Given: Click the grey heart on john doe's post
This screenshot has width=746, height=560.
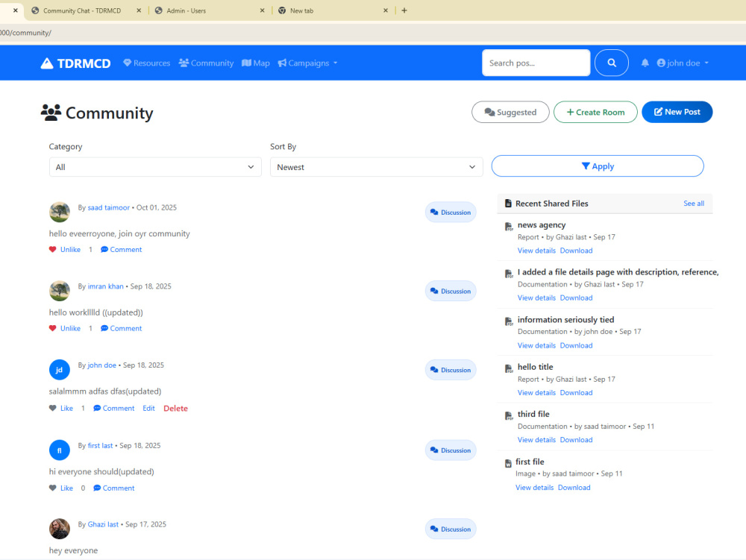Looking at the screenshot, I should (53, 409).
